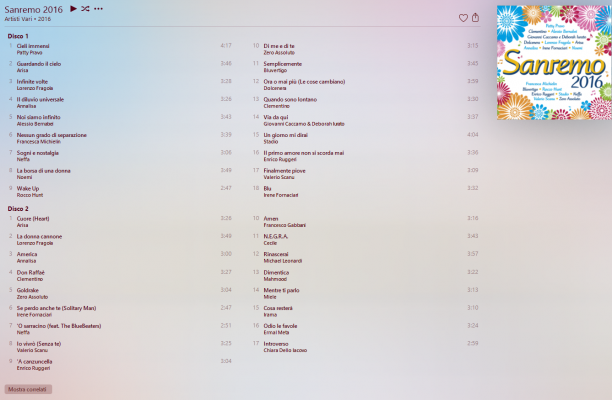
Task: Click artist name Francesca Michielin
Action: [x=39, y=142]
